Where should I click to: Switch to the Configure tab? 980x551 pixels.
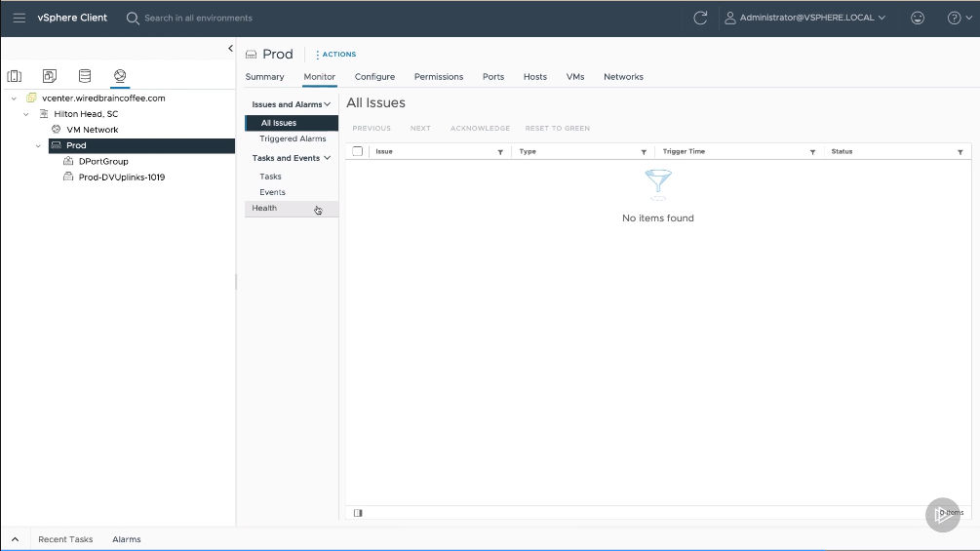[x=374, y=77]
